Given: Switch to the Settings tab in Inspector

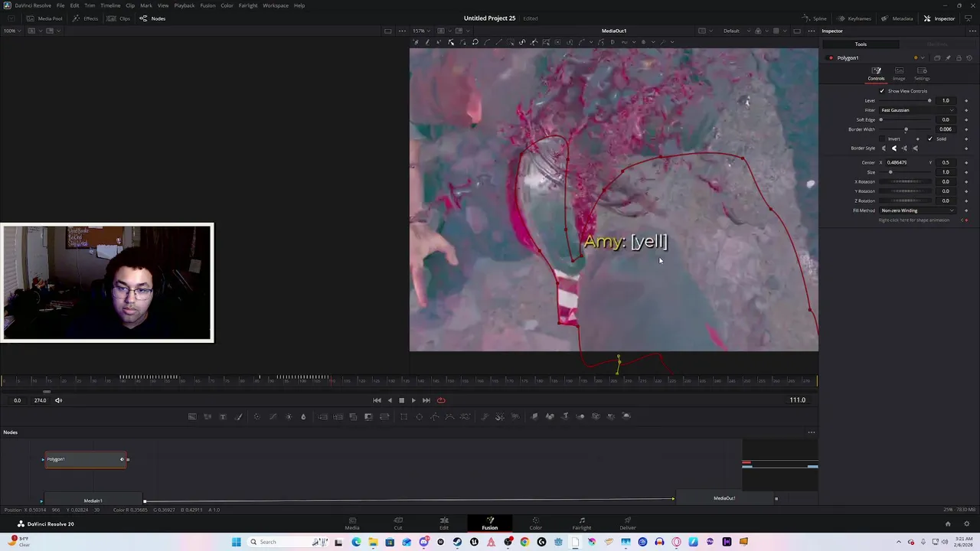Looking at the screenshot, I should [x=922, y=74].
